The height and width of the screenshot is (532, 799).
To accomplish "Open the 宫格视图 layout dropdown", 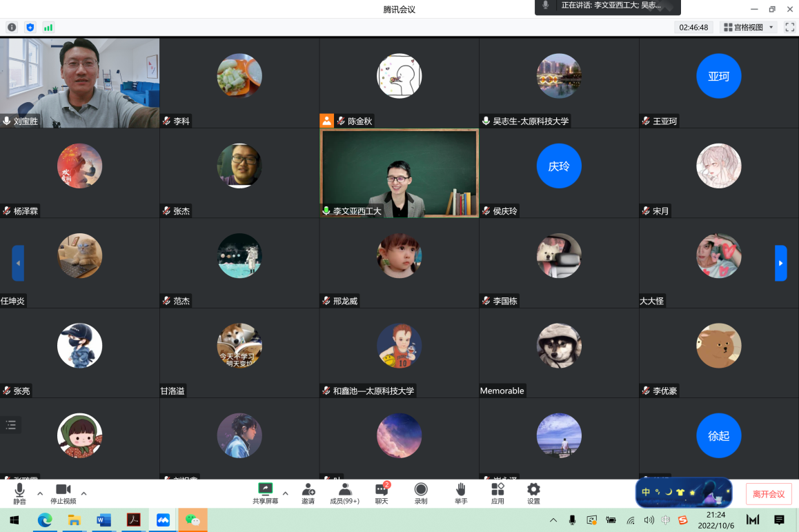I will coord(749,28).
